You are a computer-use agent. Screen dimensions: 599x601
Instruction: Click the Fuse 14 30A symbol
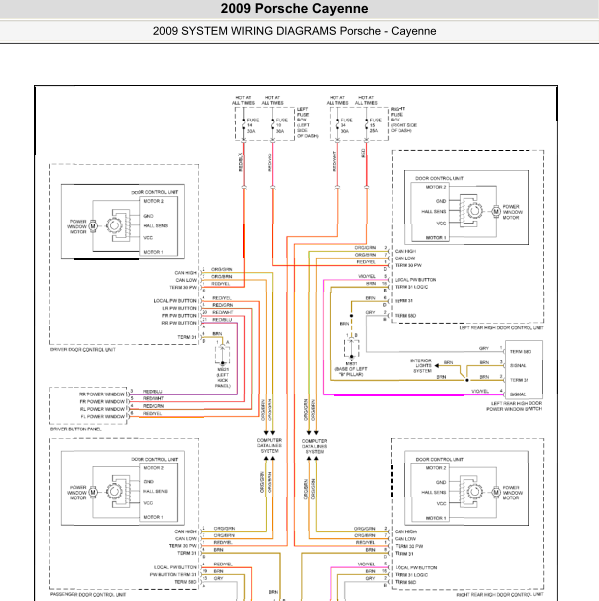click(244, 125)
